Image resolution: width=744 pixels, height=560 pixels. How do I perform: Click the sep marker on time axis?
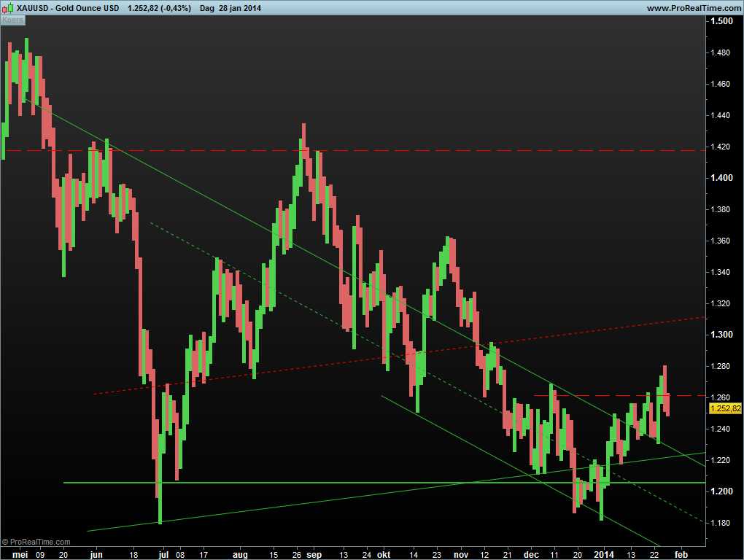point(314,554)
